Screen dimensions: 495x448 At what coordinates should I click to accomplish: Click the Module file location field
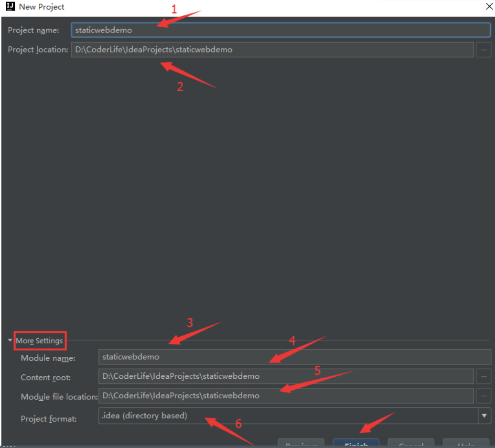(286, 395)
